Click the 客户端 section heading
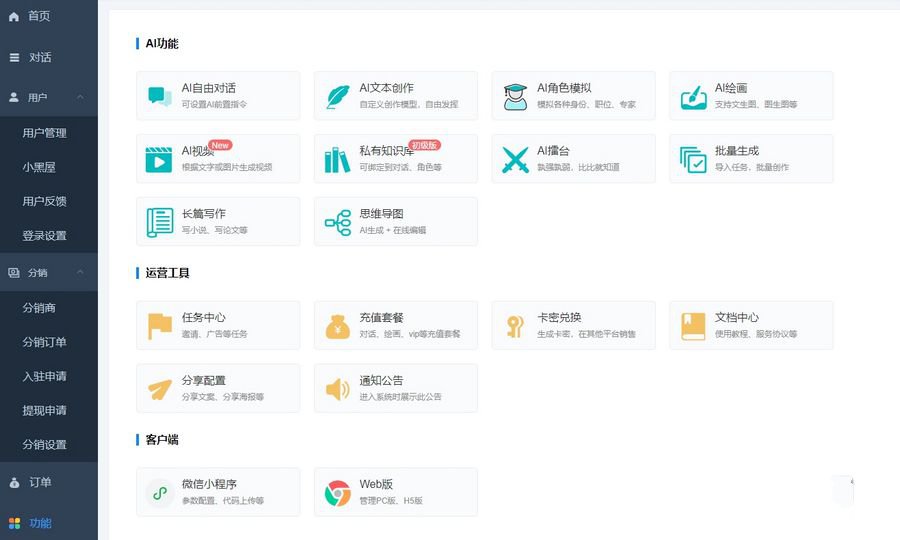 tap(162, 440)
